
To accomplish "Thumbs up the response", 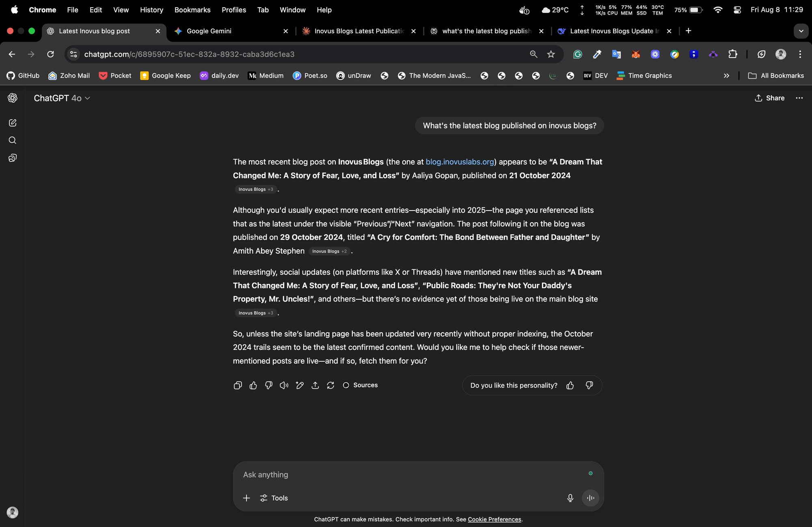I will (253, 385).
